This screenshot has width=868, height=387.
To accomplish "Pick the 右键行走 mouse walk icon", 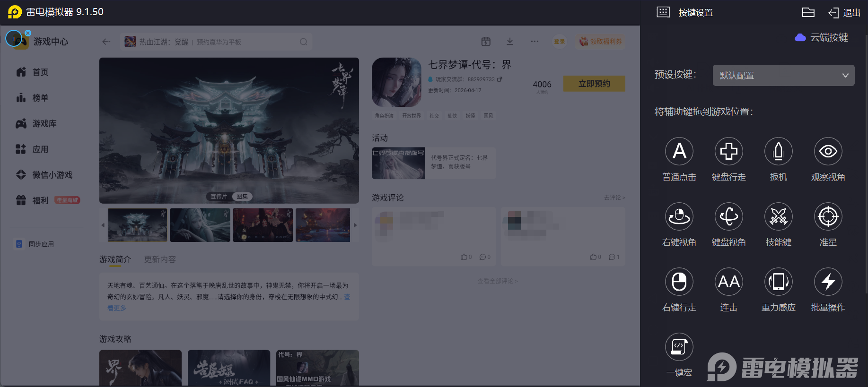I will pyautogui.click(x=679, y=282).
